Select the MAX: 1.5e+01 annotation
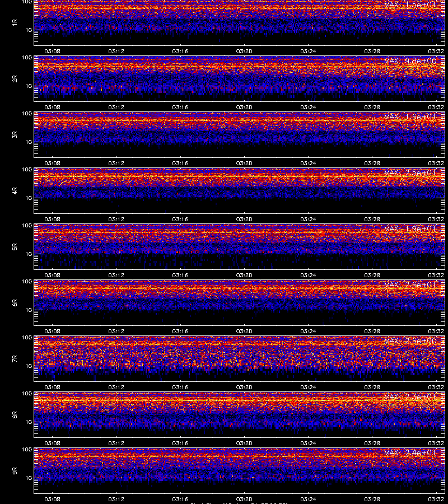The height and width of the screenshot is (504, 448). (410, 4)
